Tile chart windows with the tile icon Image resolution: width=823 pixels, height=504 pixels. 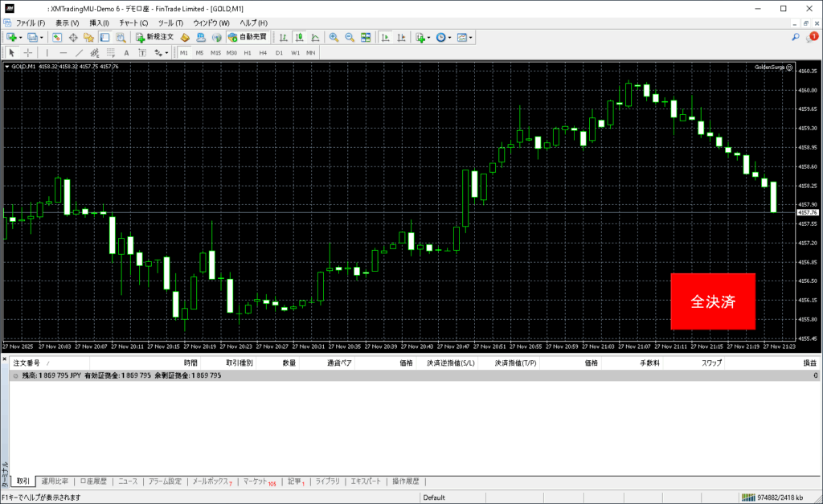pyautogui.click(x=366, y=37)
